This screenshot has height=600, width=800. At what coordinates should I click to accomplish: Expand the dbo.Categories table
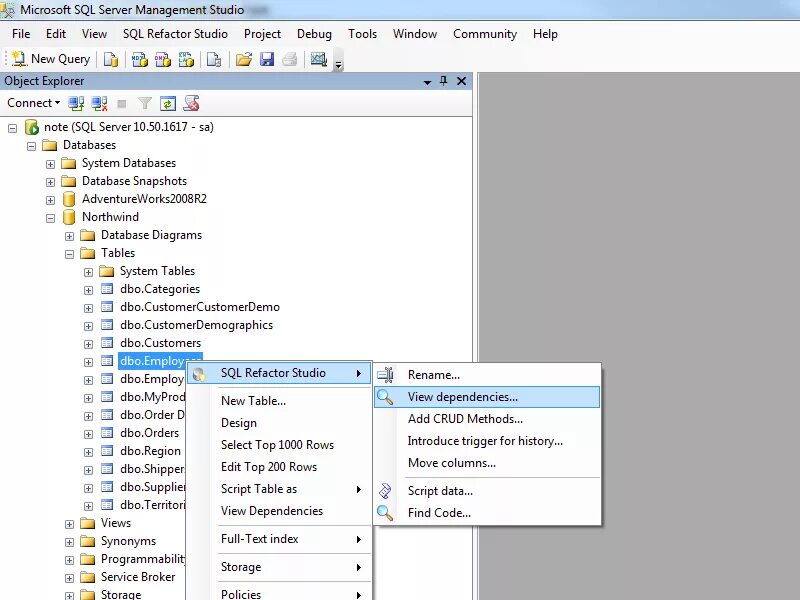tap(88, 290)
